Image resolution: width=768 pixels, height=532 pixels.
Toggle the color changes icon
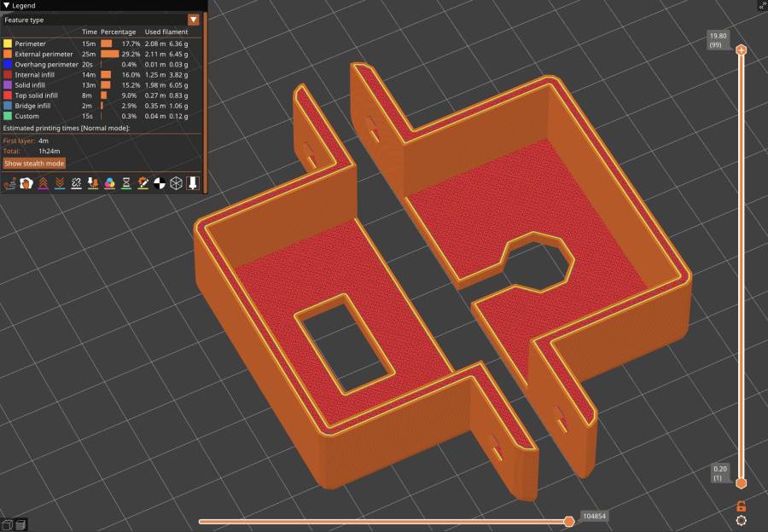(109, 183)
